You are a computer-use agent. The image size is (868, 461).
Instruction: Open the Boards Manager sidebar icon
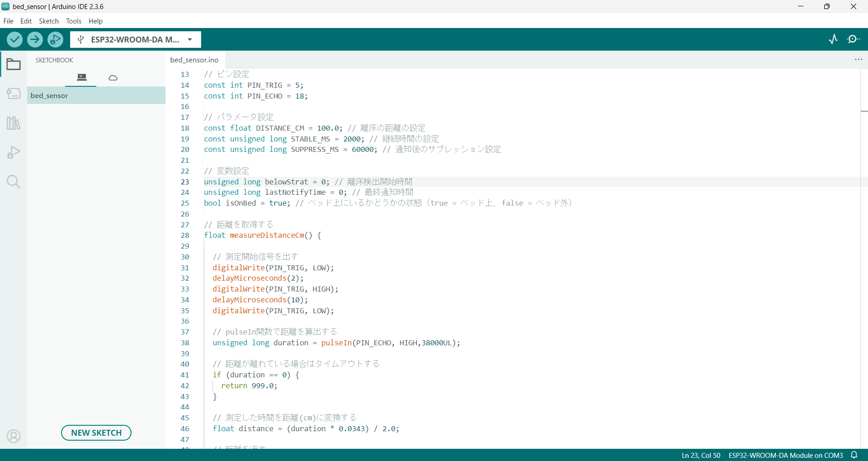(x=14, y=94)
